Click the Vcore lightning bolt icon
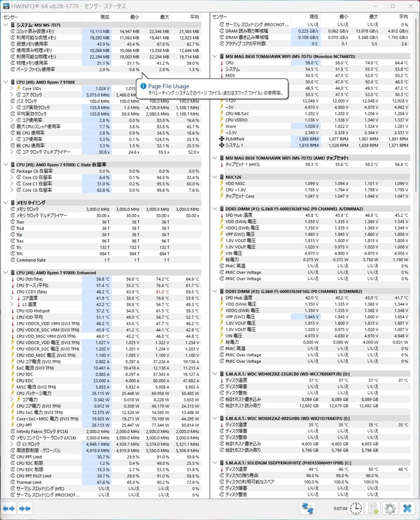420x520 pixels. click(221, 126)
